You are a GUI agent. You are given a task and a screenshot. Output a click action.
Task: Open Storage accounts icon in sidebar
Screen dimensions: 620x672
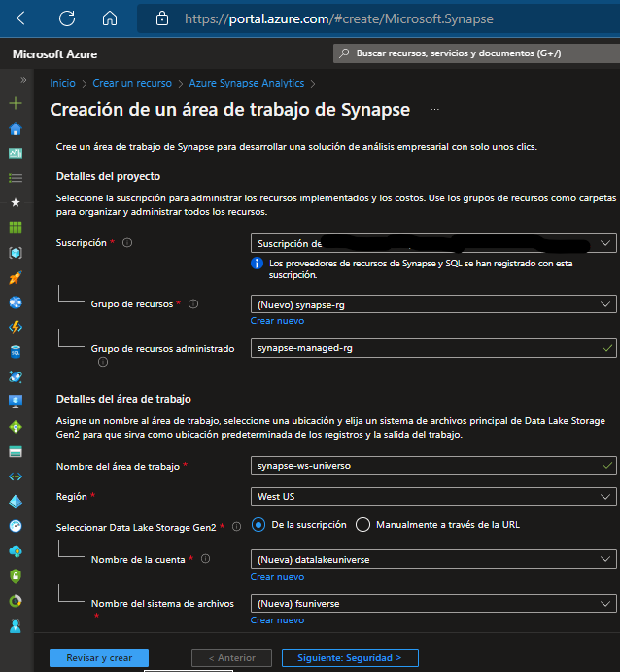(16, 451)
